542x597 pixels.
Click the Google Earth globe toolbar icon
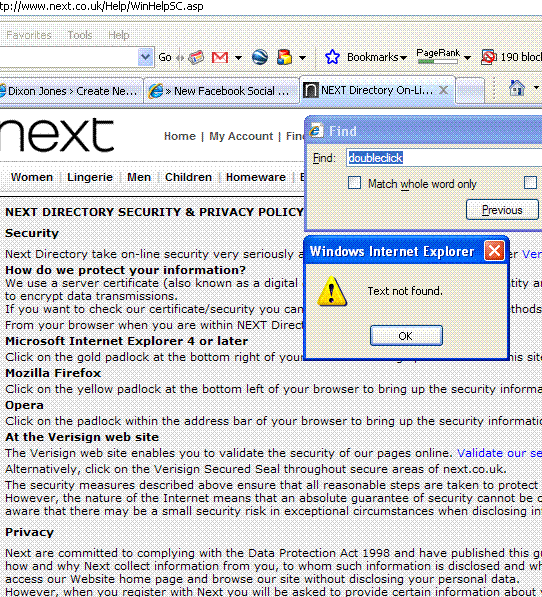[x=260, y=57]
